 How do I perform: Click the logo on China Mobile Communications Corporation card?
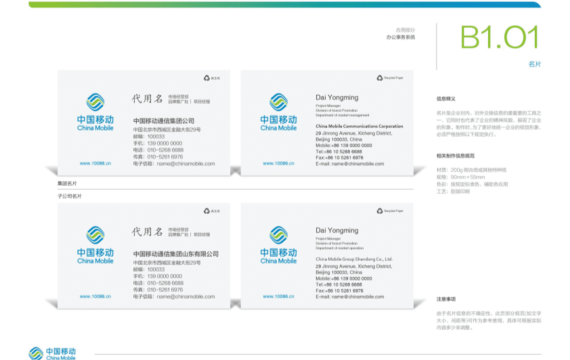point(278,111)
